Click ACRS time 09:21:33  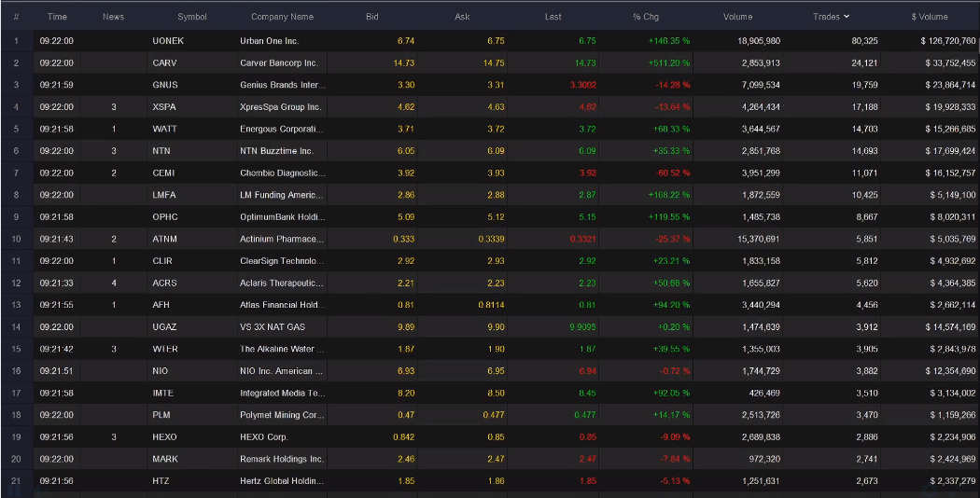pos(56,284)
